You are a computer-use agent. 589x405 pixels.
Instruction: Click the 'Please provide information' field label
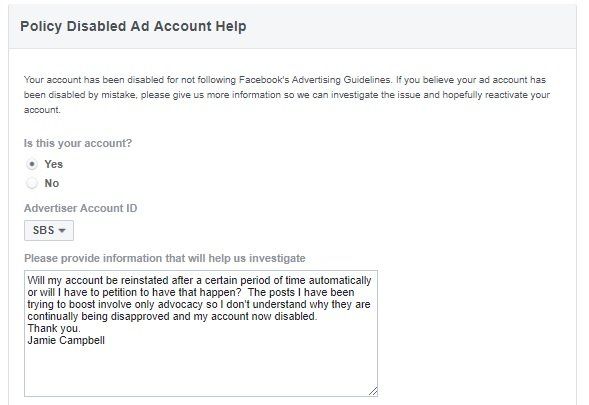point(165,258)
